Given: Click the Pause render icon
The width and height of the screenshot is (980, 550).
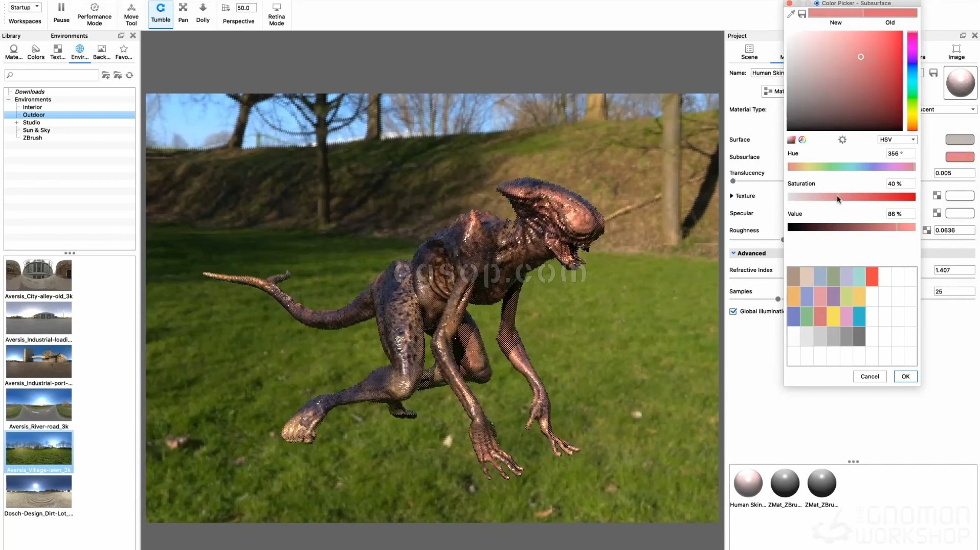Looking at the screenshot, I should point(61,13).
